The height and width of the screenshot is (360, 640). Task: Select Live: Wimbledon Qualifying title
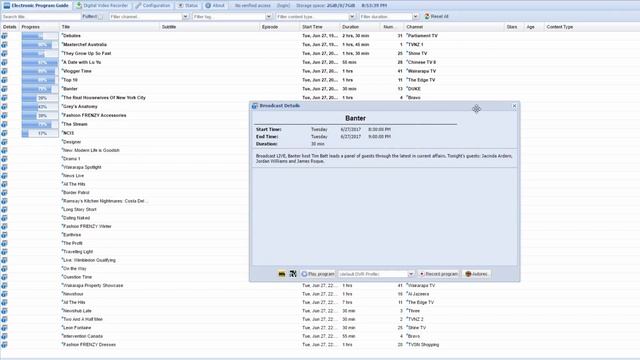tap(89, 260)
